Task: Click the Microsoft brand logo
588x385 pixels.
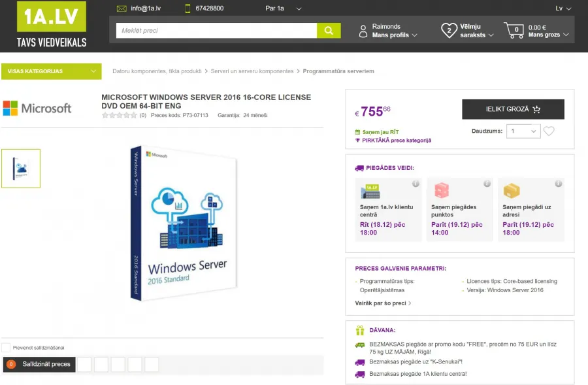Action: pyautogui.click(x=37, y=108)
